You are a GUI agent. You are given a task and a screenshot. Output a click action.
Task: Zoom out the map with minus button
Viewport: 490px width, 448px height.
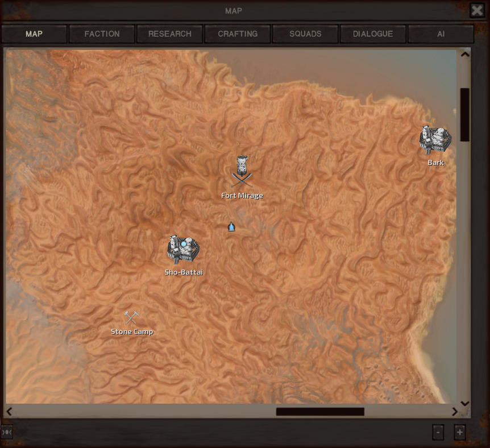click(x=438, y=433)
